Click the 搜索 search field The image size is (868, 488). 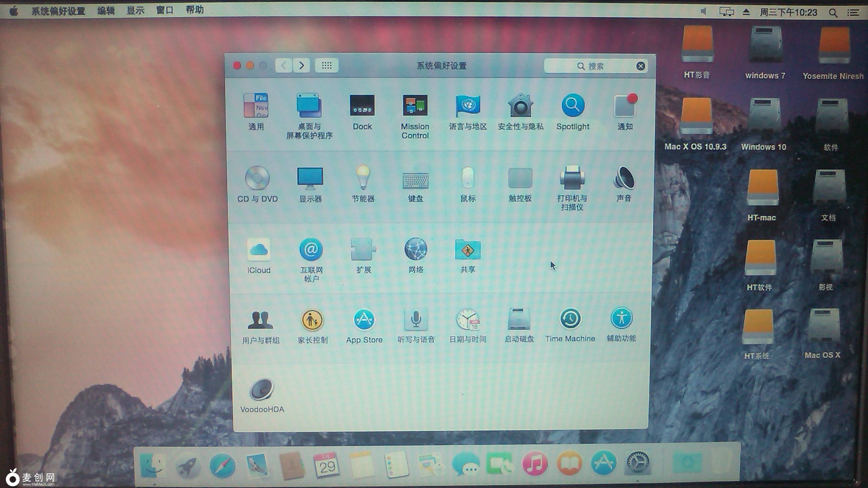[590, 66]
